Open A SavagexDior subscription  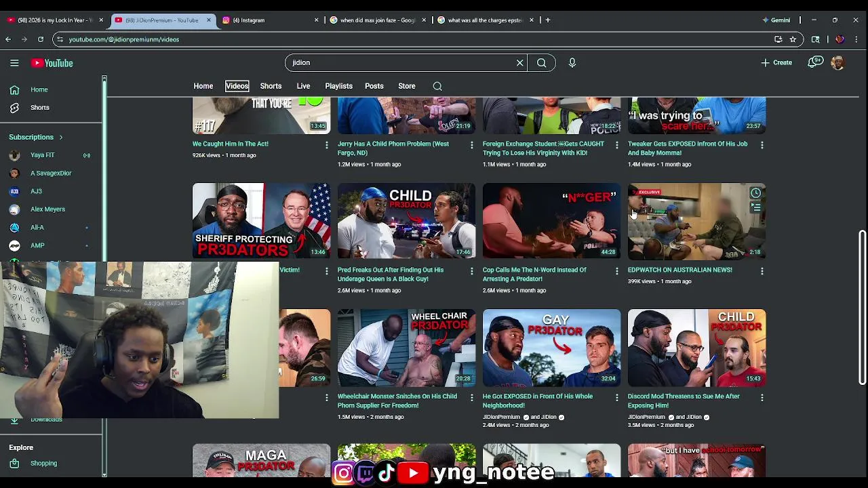pos(51,173)
